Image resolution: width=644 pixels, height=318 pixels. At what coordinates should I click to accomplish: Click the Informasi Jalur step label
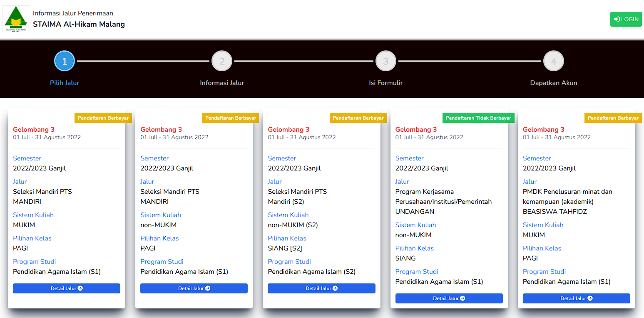coord(222,83)
